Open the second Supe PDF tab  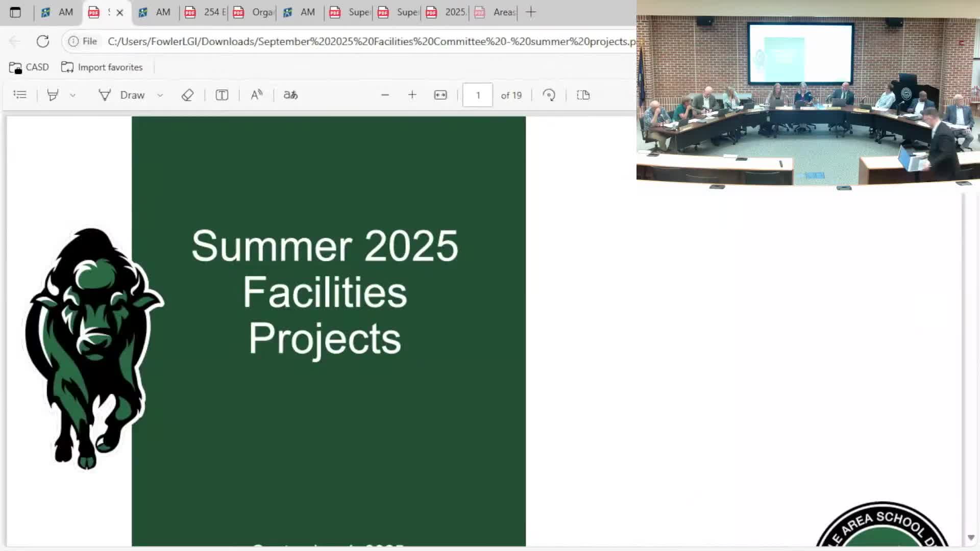pos(397,12)
